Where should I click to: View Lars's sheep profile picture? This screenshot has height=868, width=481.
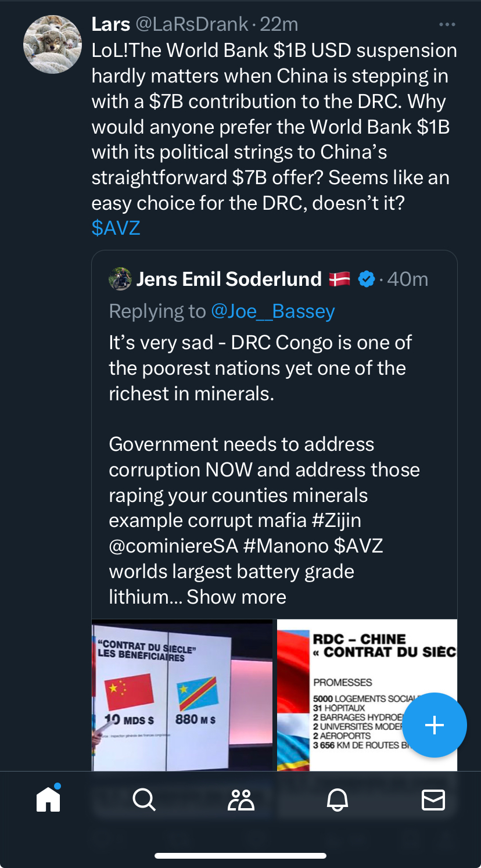pos(52,45)
